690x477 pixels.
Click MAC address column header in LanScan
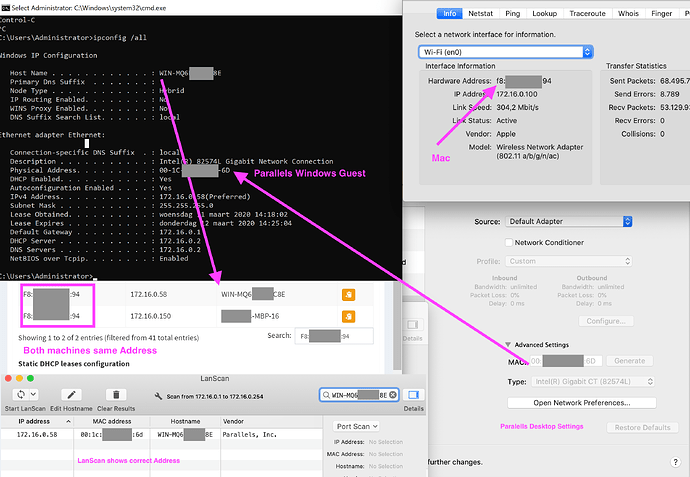112,422
